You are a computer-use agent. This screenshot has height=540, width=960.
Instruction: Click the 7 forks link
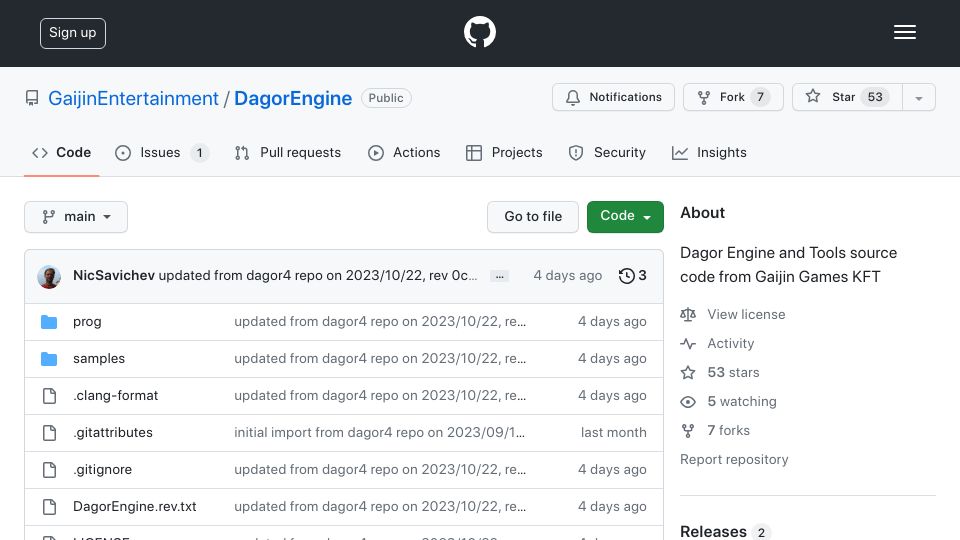729,430
